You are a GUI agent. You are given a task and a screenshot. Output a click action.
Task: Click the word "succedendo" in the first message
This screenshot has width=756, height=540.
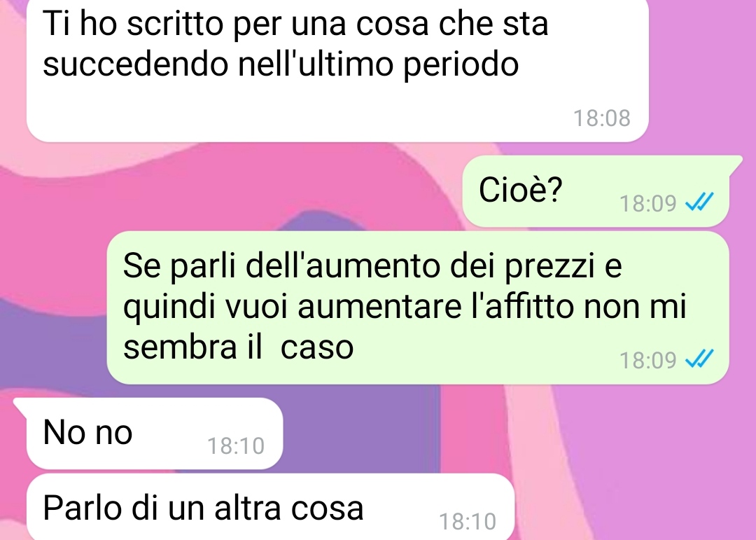click(136, 64)
